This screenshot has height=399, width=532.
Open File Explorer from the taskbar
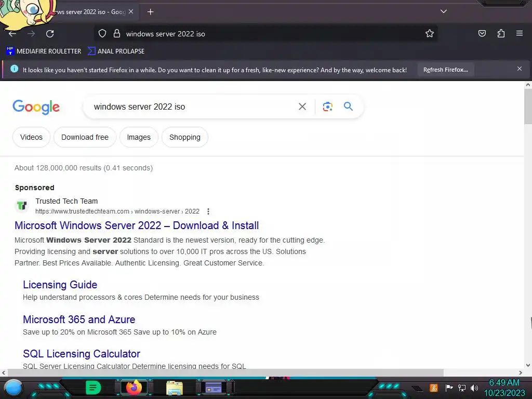[x=175, y=388]
